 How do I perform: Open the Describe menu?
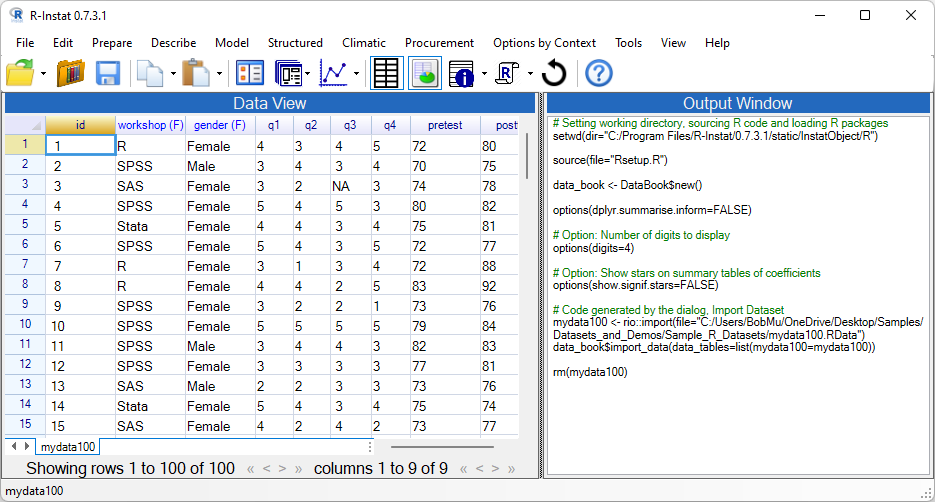pos(174,43)
